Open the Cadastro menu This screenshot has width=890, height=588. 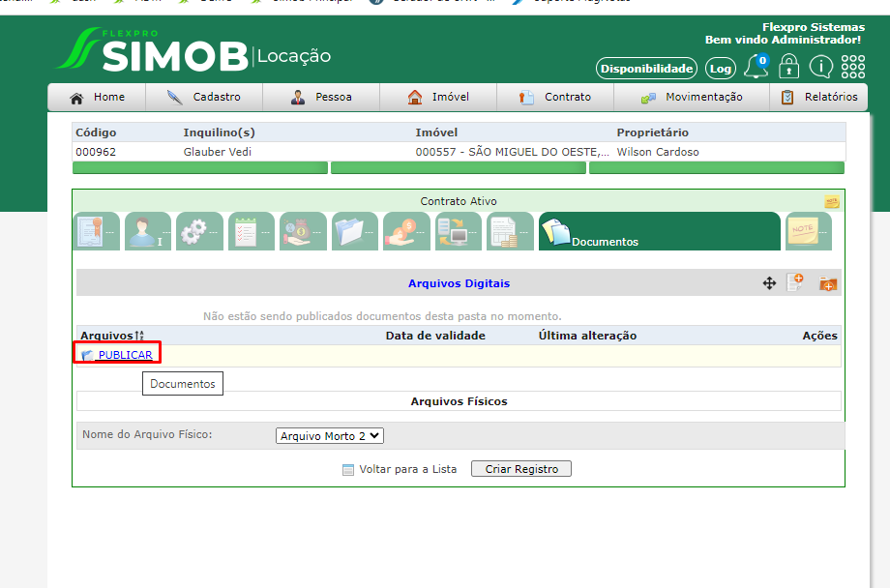[x=204, y=97]
